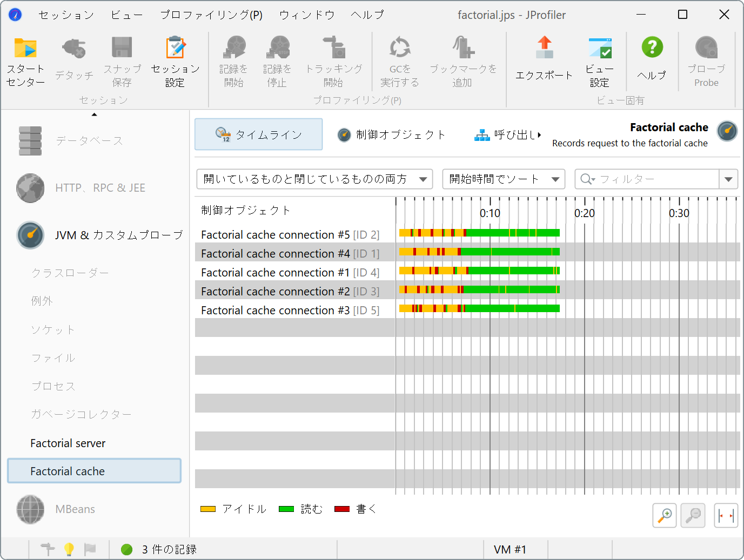Select 例外 in the sidebar
Image resolution: width=744 pixels, height=560 pixels.
(x=42, y=301)
